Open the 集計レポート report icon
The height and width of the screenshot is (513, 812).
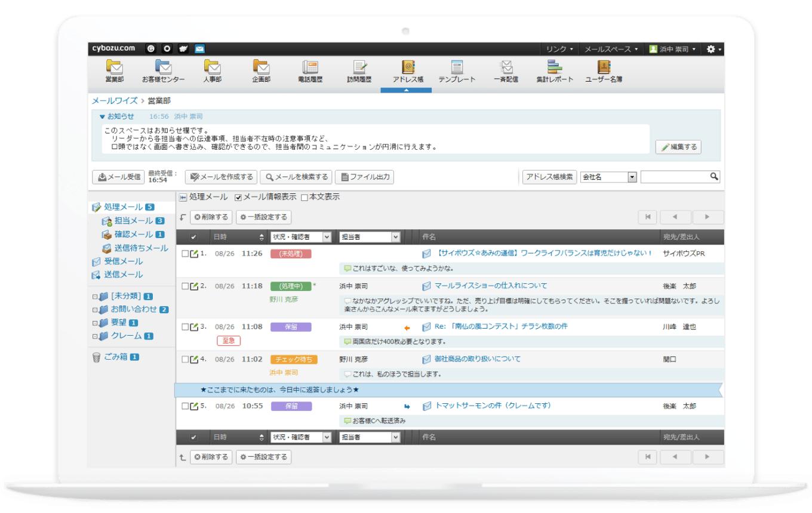pos(555,67)
